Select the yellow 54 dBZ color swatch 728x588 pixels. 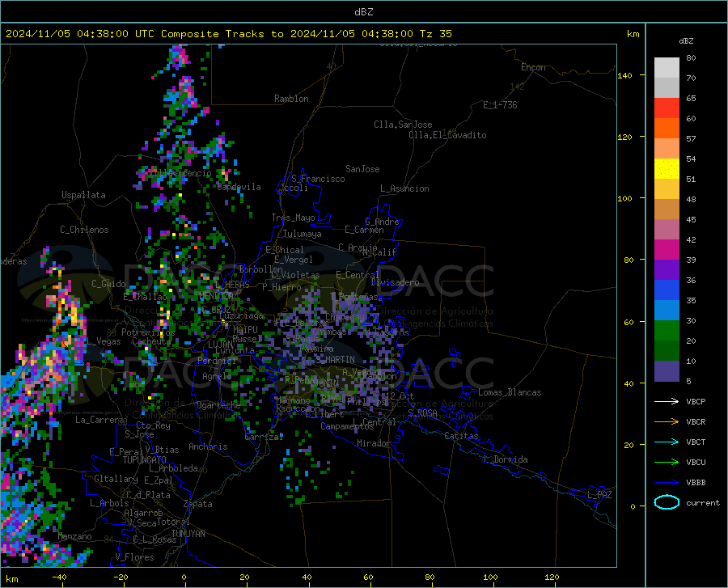pyautogui.click(x=667, y=168)
